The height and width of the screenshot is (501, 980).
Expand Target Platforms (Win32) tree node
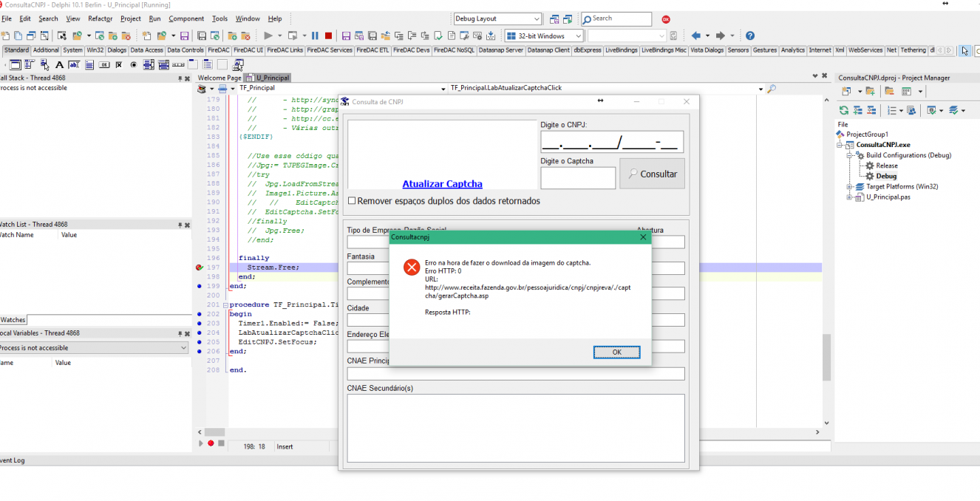[x=849, y=187]
